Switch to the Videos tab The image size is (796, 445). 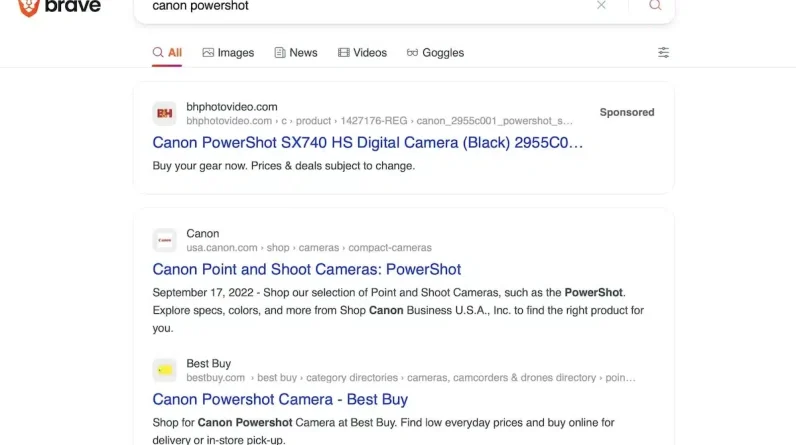(x=362, y=53)
